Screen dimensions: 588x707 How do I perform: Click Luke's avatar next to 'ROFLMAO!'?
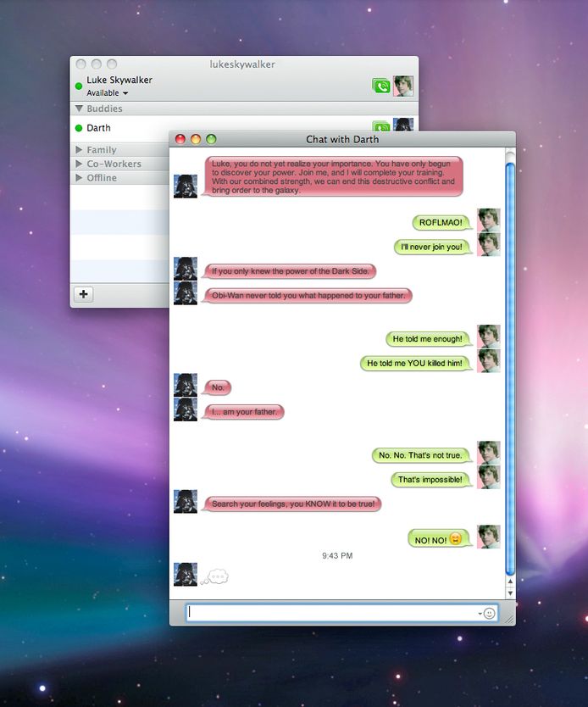pyautogui.click(x=489, y=220)
